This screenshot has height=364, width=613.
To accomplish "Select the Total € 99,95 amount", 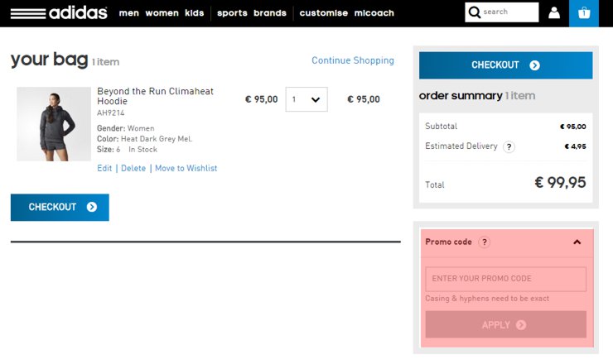I will click(560, 182).
